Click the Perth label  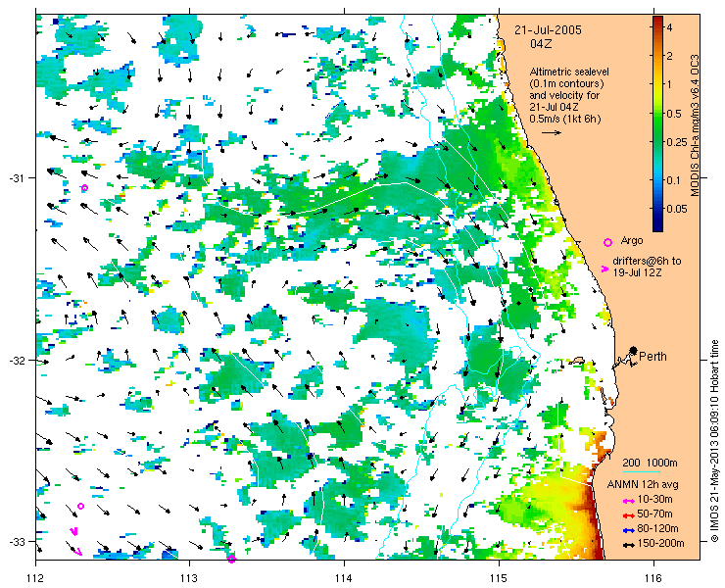pos(652,357)
